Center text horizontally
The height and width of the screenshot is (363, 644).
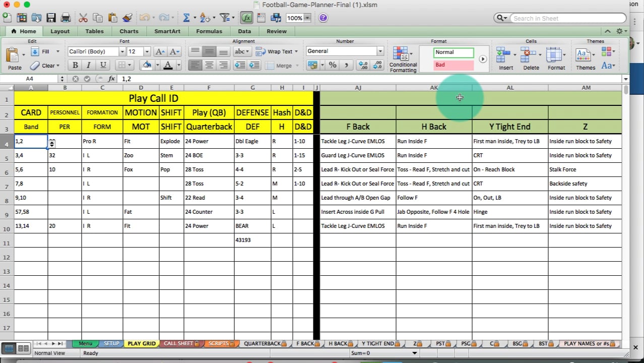209,65
